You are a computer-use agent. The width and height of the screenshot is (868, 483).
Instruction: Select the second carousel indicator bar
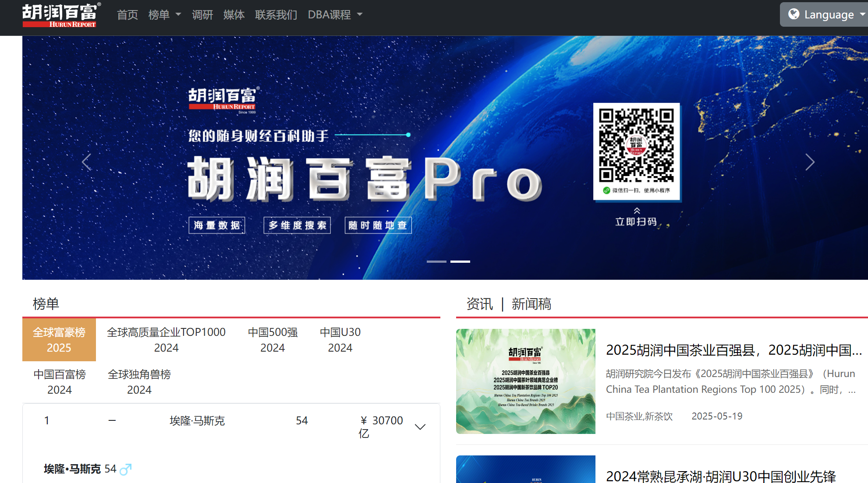[460, 261]
